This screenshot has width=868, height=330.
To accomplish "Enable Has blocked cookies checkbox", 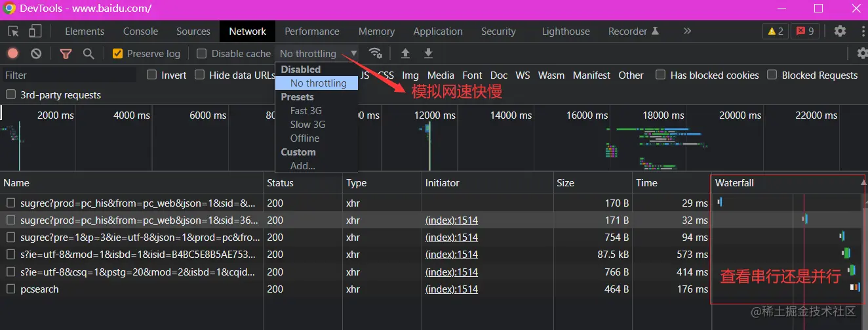I will pyautogui.click(x=661, y=75).
